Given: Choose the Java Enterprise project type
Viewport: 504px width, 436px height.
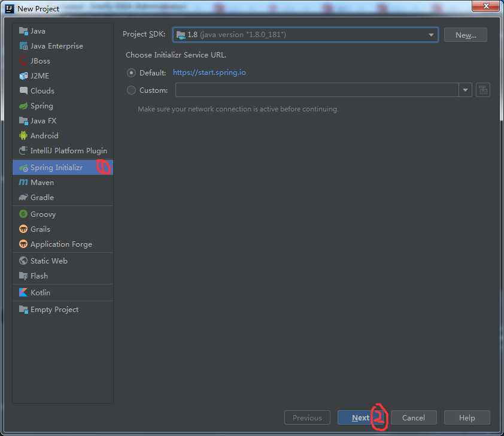Looking at the screenshot, I should [63, 46].
